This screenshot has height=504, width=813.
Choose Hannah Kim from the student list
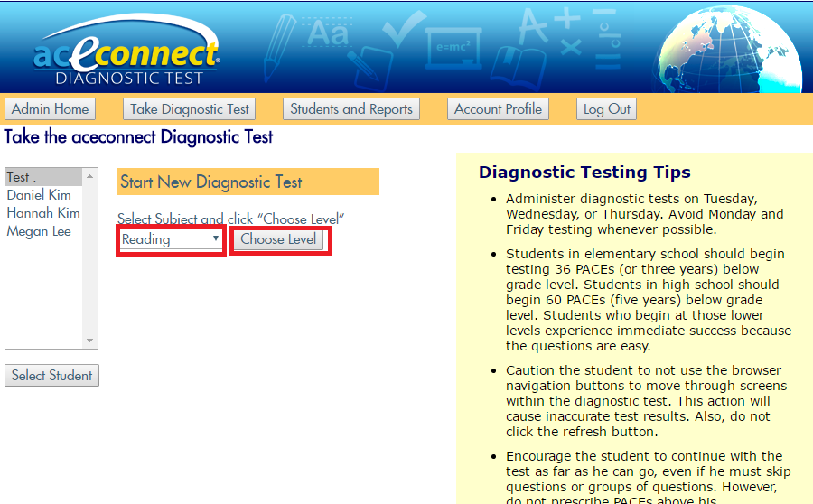[43, 213]
